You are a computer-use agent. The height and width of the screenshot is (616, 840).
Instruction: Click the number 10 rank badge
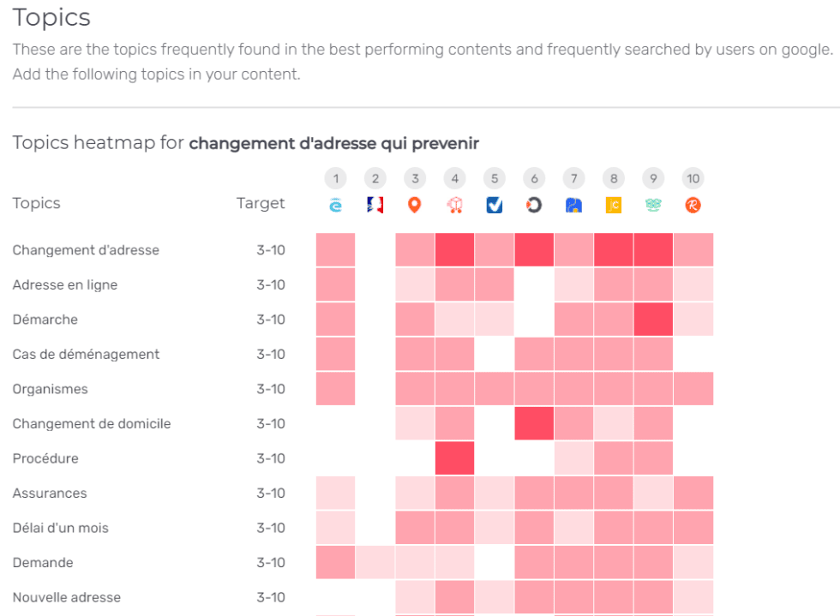point(693,178)
